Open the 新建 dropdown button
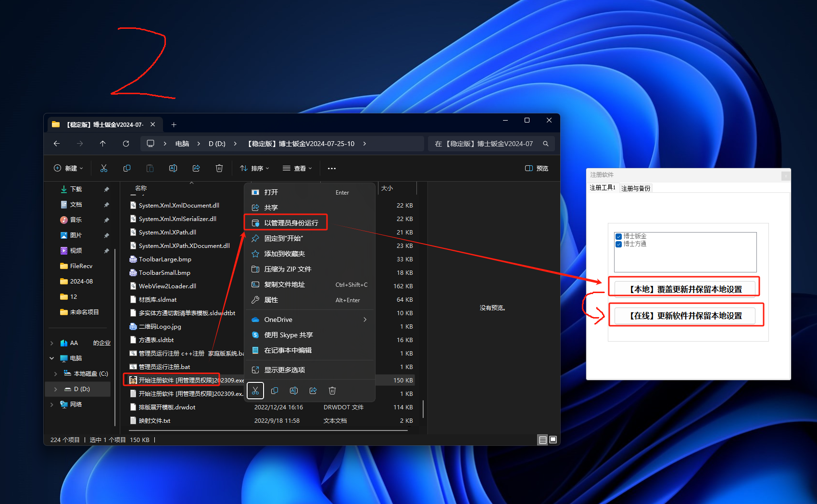 pyautogui.click(x=68, y=168)
